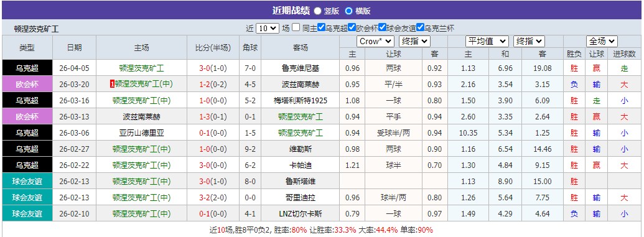
Task: Open the 0-1(0-0) score against 亚历山德里亚
Action: (x=213, y=133)
